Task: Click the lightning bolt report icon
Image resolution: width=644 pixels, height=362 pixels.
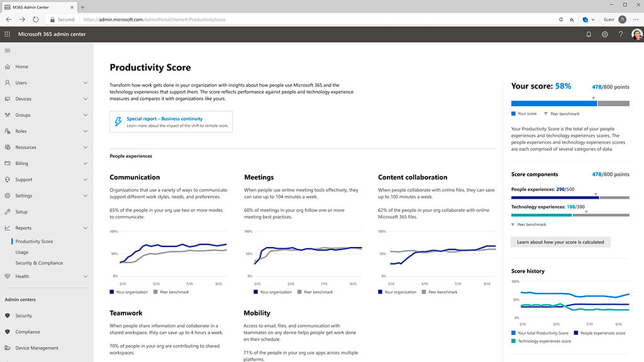Action: 118,121
